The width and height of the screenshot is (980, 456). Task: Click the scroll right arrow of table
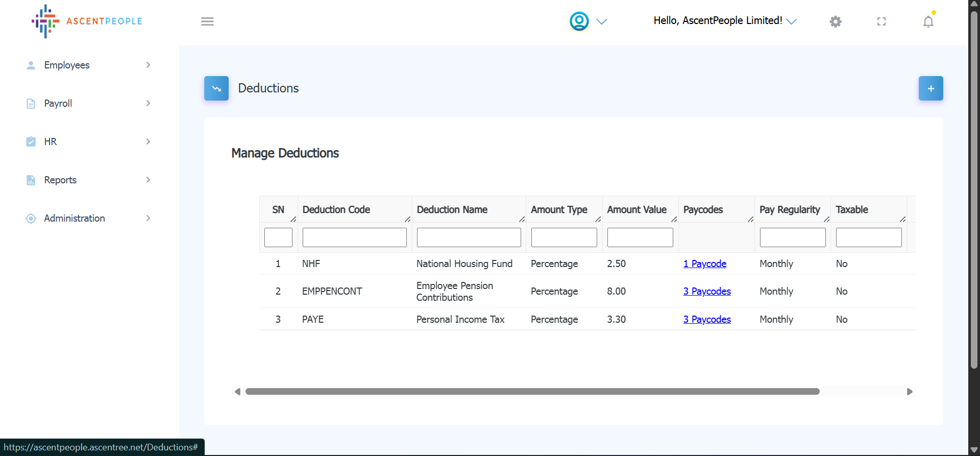pos(909,392)
